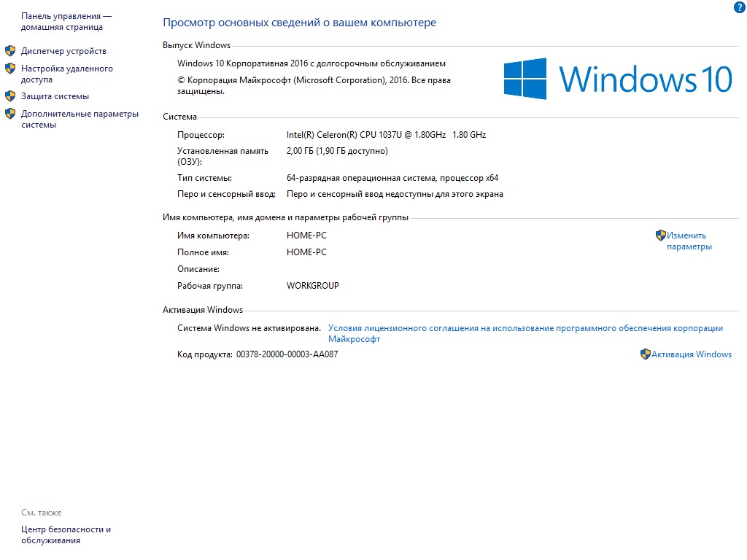Click the Процессор: label
The width and height of the screenshot is (747, 560).
(x=201, y=135)
